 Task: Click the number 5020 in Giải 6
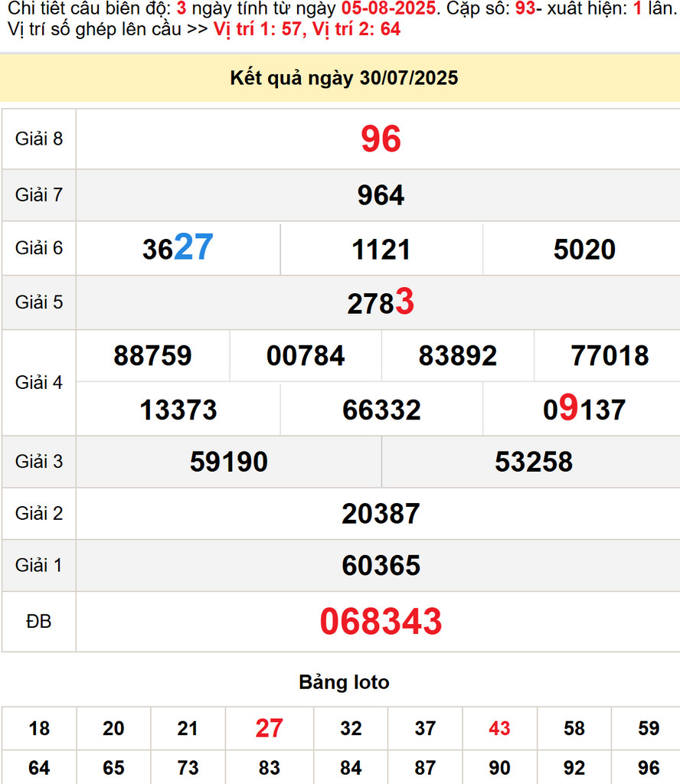584,250
